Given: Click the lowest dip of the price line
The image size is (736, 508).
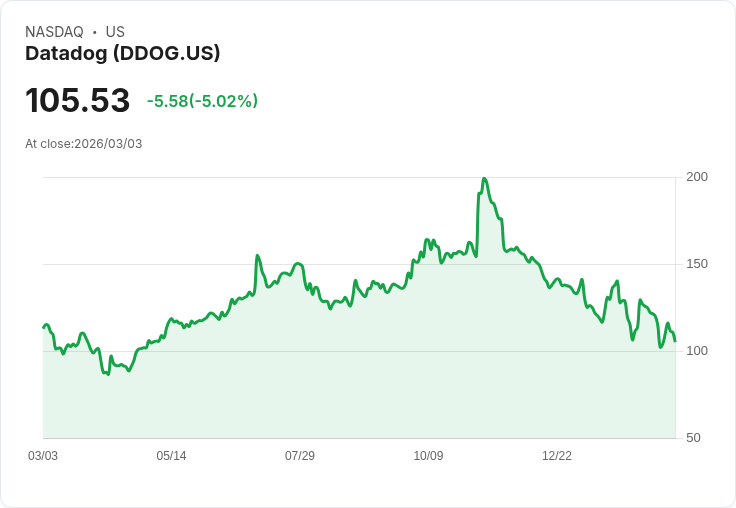Looking at the screenshot, I should tap(108, 374).
